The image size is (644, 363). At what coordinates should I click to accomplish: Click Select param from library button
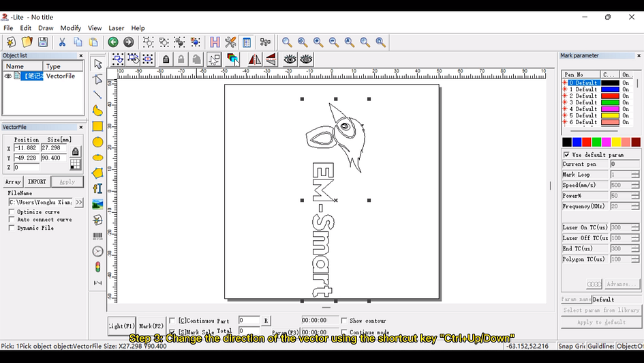601,310
